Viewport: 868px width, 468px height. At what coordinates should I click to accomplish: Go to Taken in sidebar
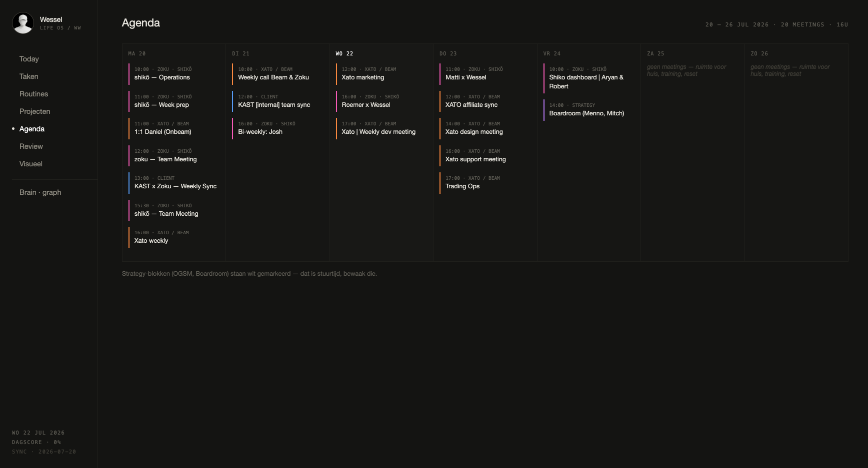point(29,76)
